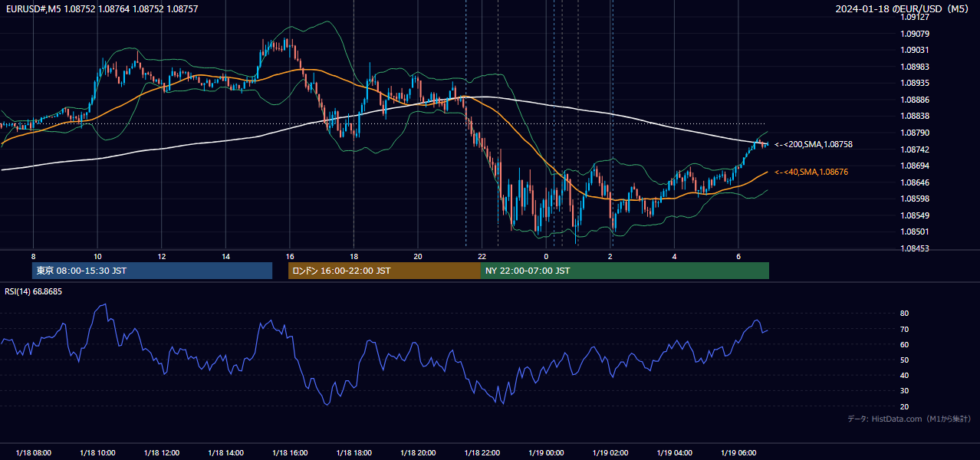980x460 pixels.
Task: Click the 1/19 00:00 time axis label
Action: click(546, 453)
